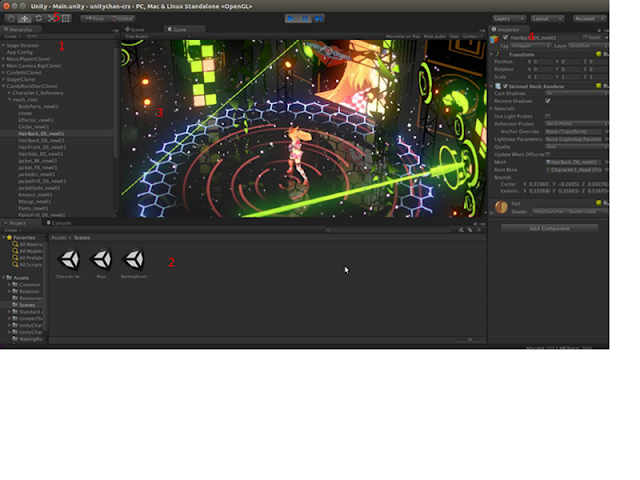This screenshot has width=640, height=480.
Task: Toggle the Pivot handle position button
Action: tap(94, 18)
